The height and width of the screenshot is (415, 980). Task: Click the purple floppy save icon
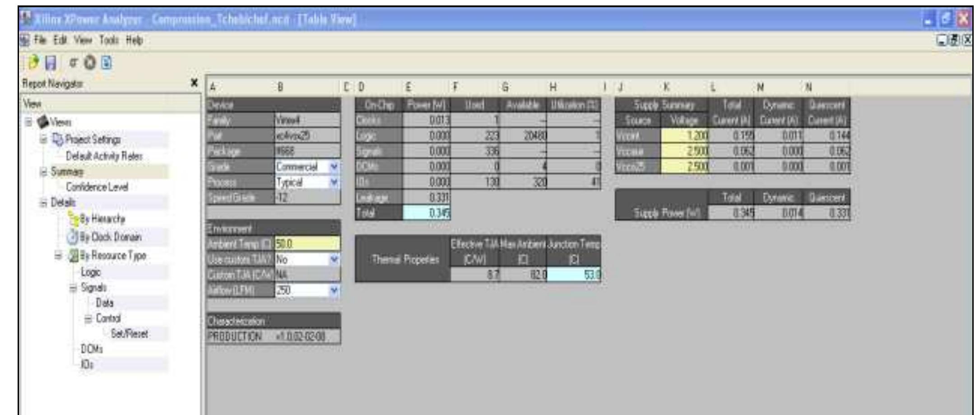pos(51,63)
